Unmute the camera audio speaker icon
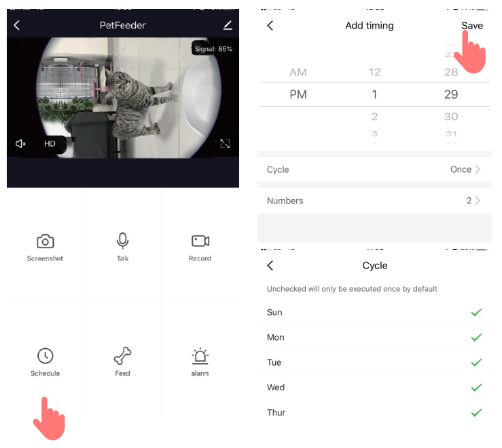Image resolution: width=502 pixels, height=448 pixels. click(21, 143)
